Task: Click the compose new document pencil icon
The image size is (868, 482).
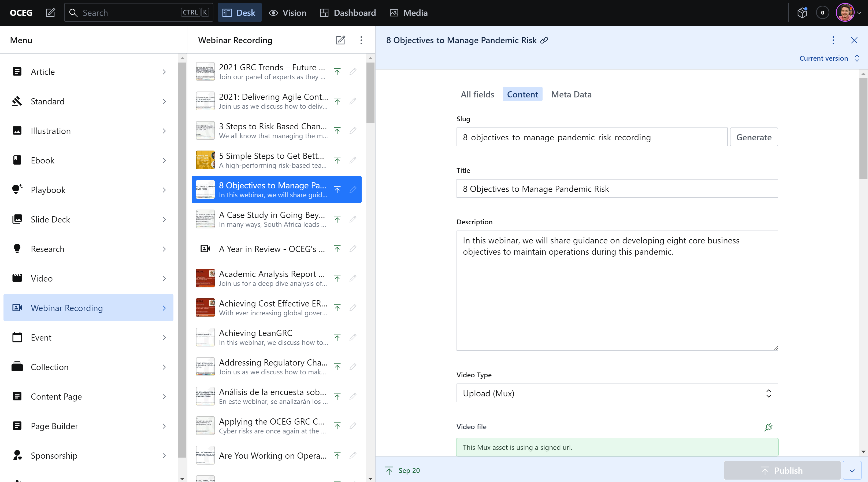Action: (x=51, y=13)
